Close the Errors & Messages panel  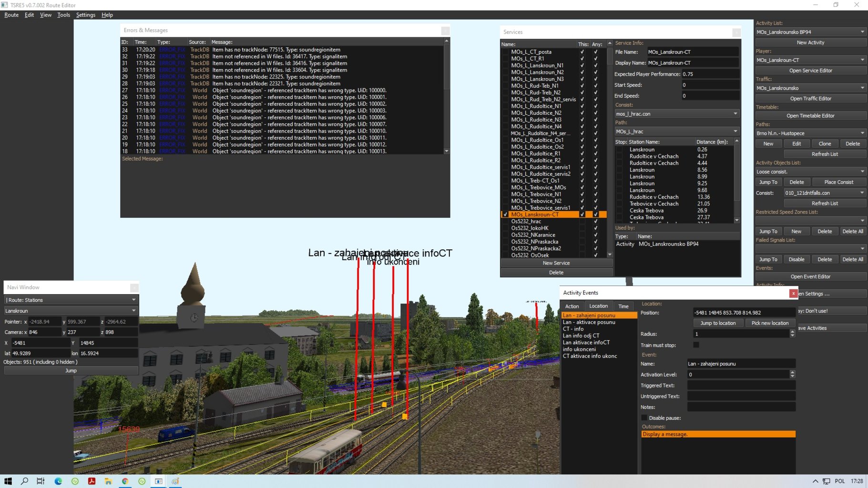(x=445, y=30)
